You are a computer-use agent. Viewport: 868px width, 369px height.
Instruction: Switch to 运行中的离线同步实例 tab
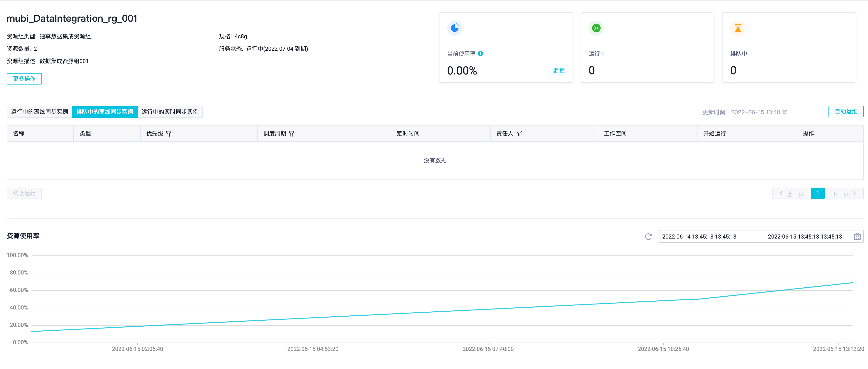click(40, 112)
